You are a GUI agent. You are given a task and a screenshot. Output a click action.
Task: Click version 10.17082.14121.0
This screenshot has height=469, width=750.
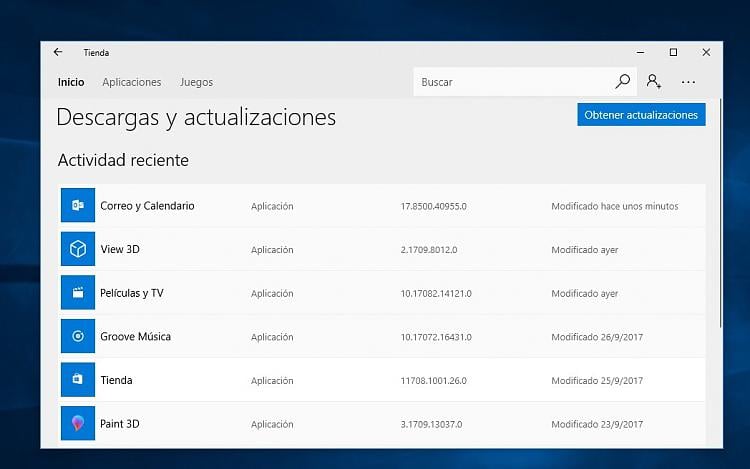pos(436,293)
